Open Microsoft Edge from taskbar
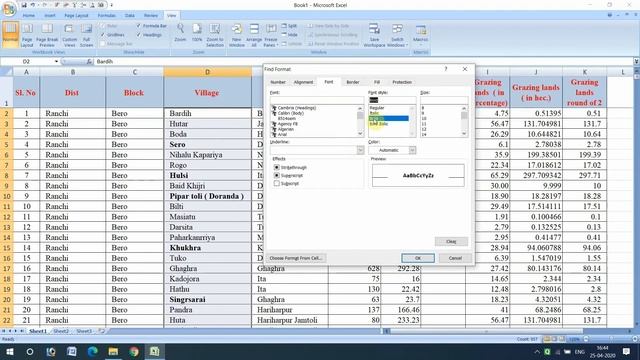Screen dimensions: 640x360 click(x=93, y=351)
